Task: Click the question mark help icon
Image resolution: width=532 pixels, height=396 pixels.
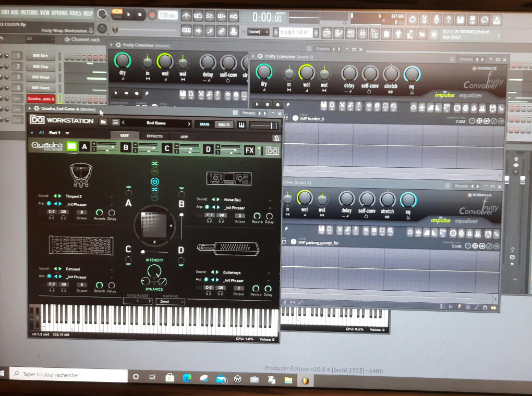Action: pos(448,20)
